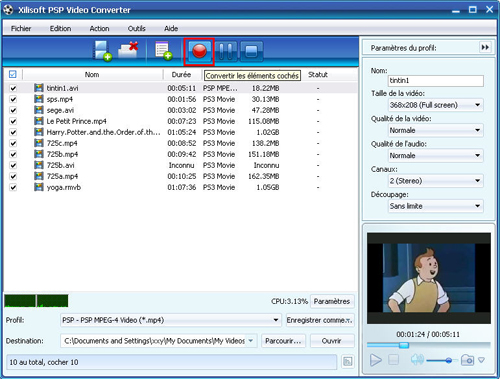The height and width of the screenshot is (379, 500).
Task: Click the 1.02GB size cell
Action: click(x=268, y=132)
